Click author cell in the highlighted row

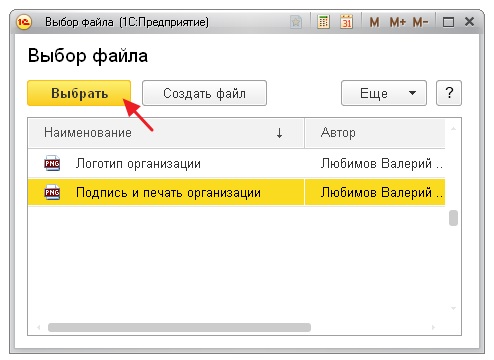375,192
